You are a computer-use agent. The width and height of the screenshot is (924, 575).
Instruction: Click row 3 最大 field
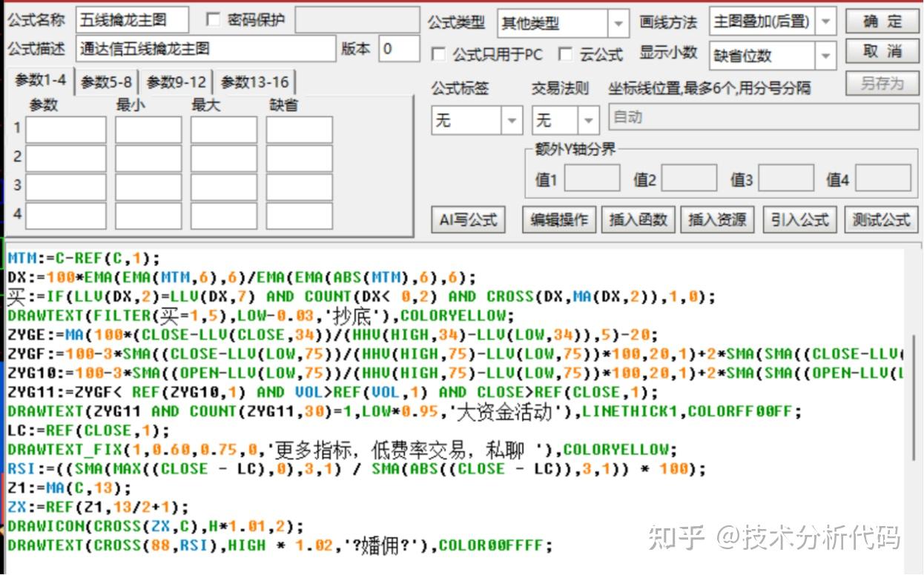click(x=224, y=187)
